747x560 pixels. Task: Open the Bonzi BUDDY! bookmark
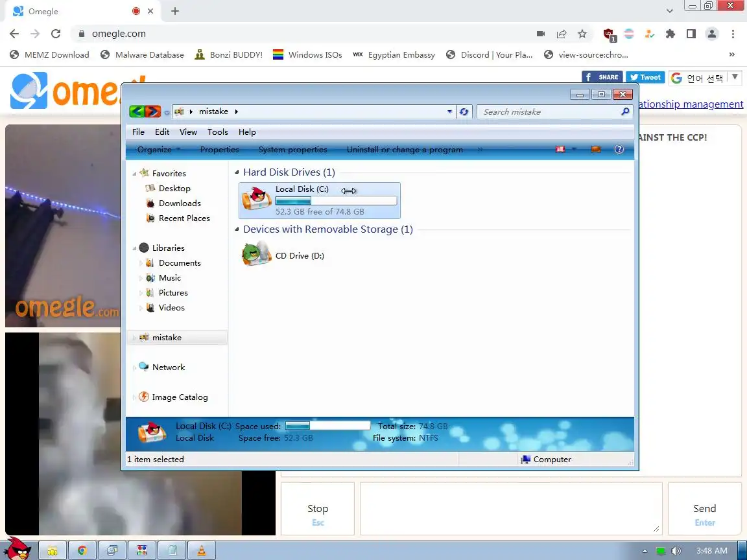[x=229, y=54]
